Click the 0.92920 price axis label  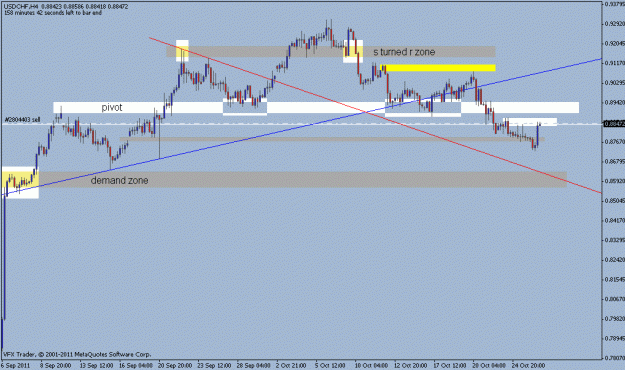click(615, 24)
